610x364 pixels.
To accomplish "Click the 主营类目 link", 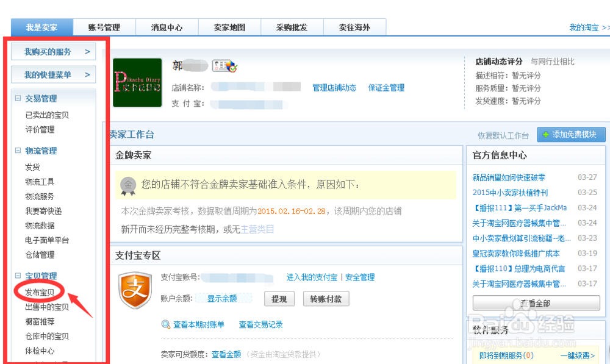I will click(257, 229).
